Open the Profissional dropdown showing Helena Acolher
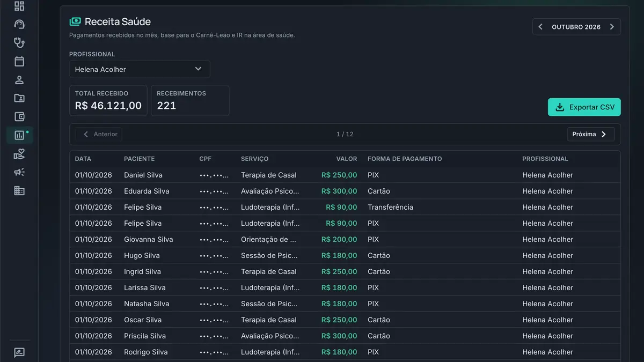Viewport: 644px width, 362px height. 140,69
